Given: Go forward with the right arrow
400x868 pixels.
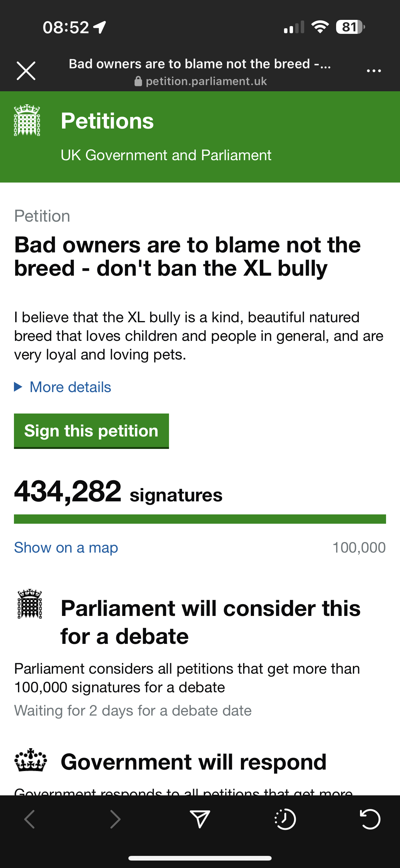Looking at the screenshot, I should 115,819.
